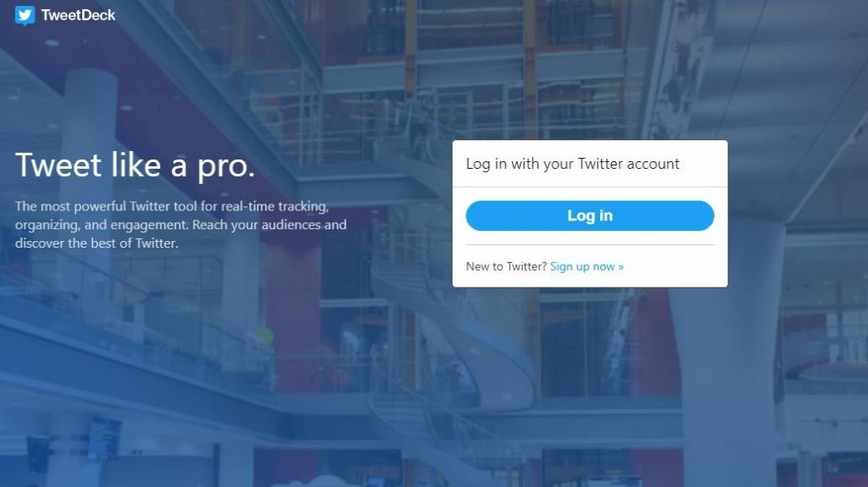Screen dimensions: 868x487
Task: Open the Sign up now link
Action: (x=587, y=266)
